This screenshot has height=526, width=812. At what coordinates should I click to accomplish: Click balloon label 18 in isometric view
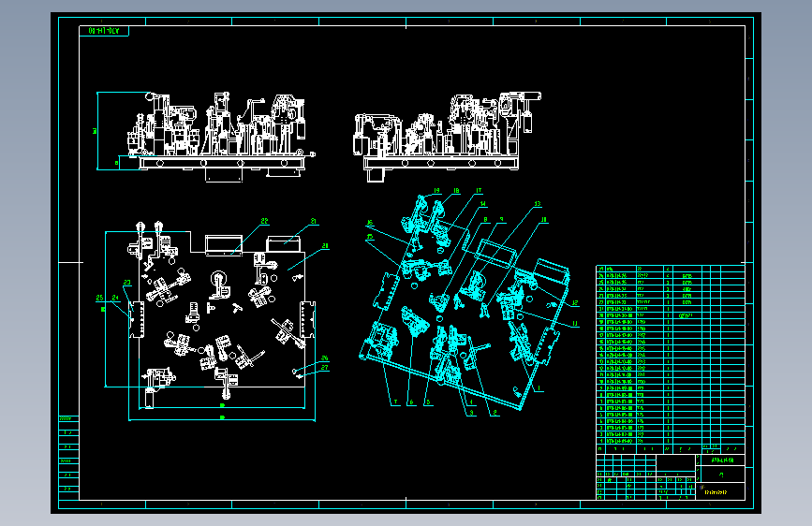pos(456,191)
